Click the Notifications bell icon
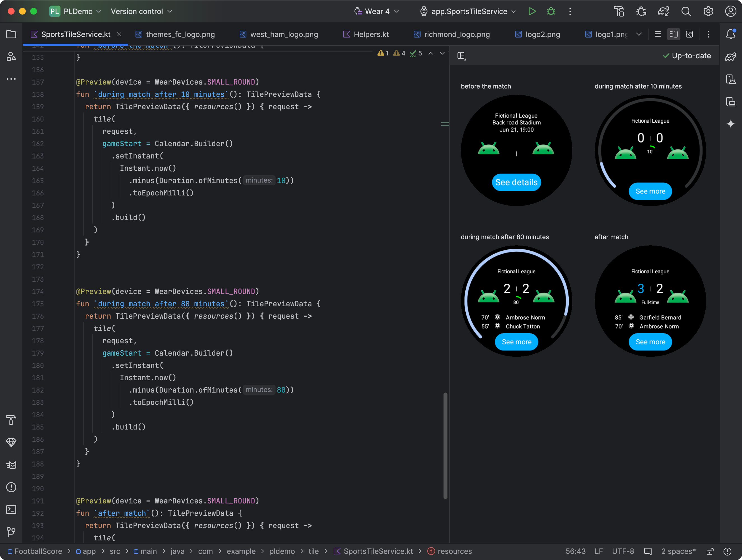The height and width of the screenshot is (560, 742). point(730,34)
